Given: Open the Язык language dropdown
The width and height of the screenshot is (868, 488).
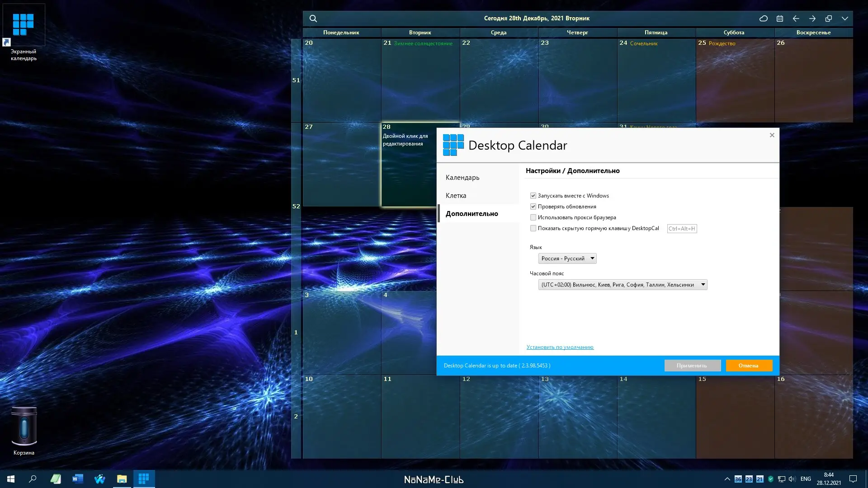Looking at the screenshot, I should [x=567, y=258].
